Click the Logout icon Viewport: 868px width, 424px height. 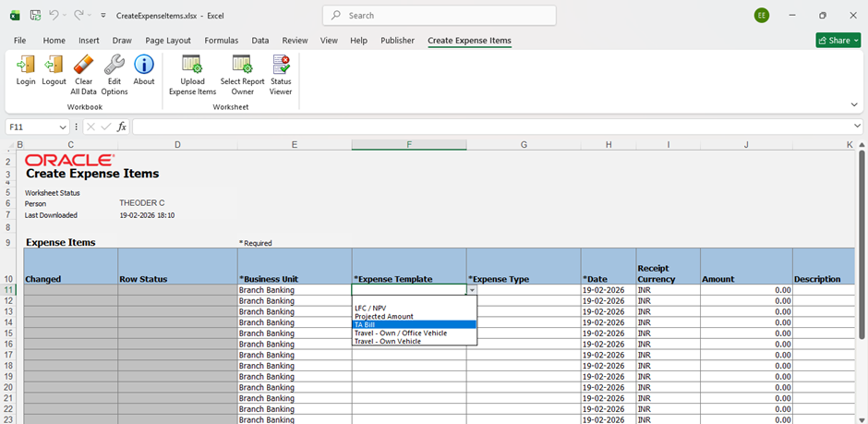point(54,65)
